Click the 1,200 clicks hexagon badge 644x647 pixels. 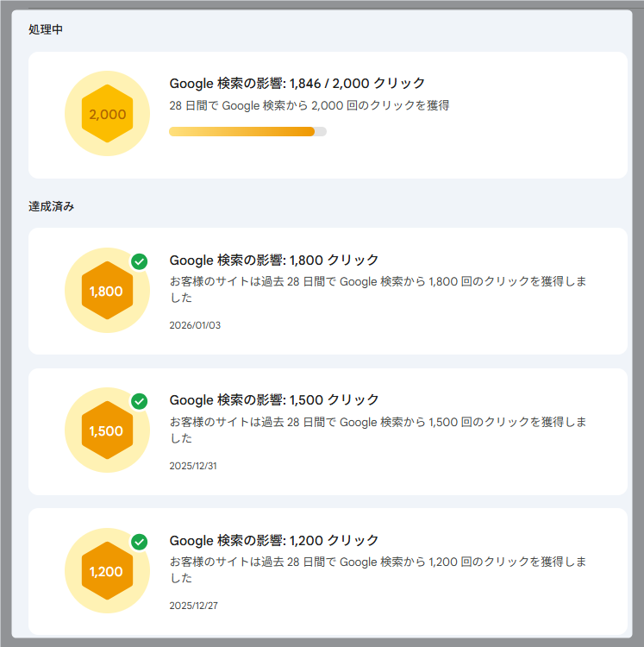click(107, 571)
